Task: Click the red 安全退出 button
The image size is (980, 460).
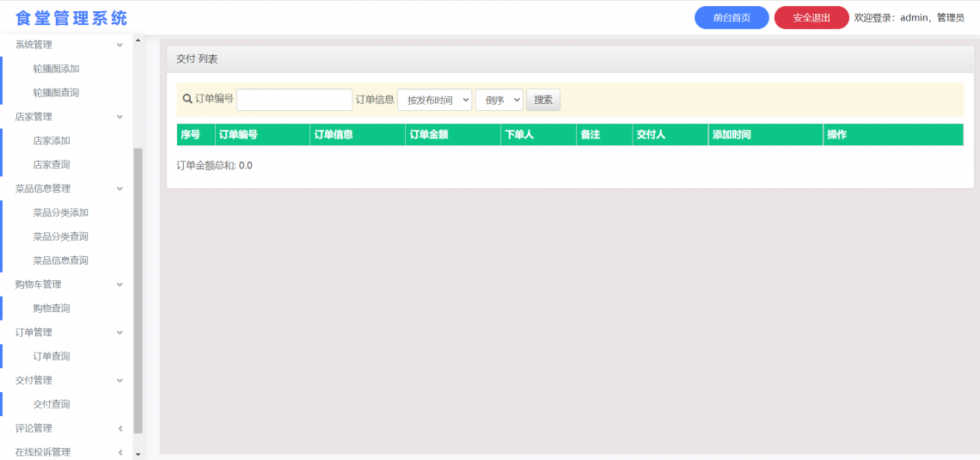Action: click(x=812, y=17)
